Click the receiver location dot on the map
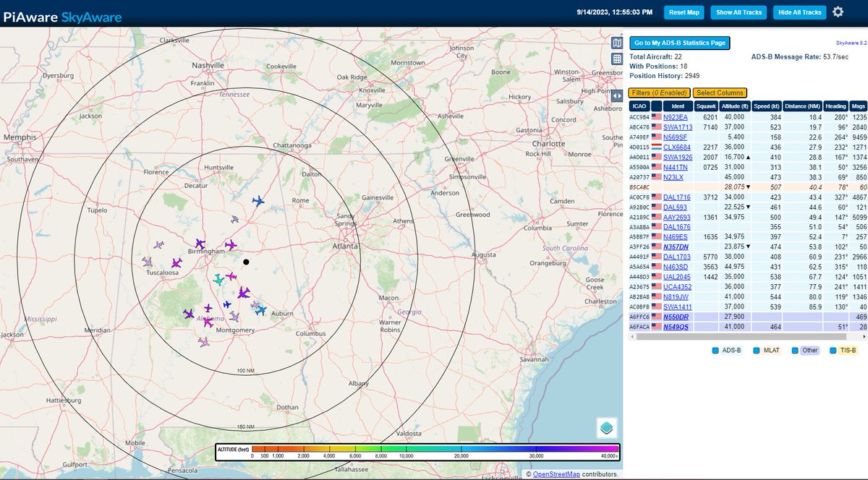Viewport: 868px width, 480px height. [x=246, y=261]
